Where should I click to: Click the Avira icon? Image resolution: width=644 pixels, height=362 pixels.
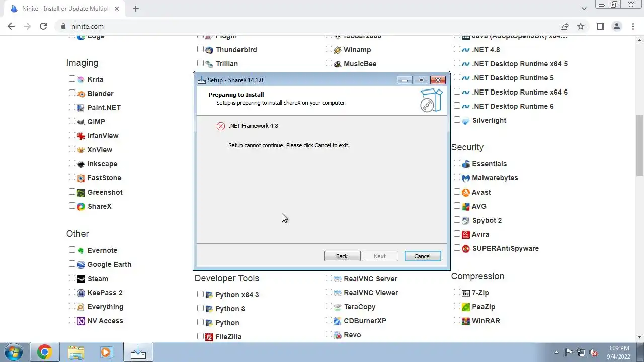coord(466,234)
